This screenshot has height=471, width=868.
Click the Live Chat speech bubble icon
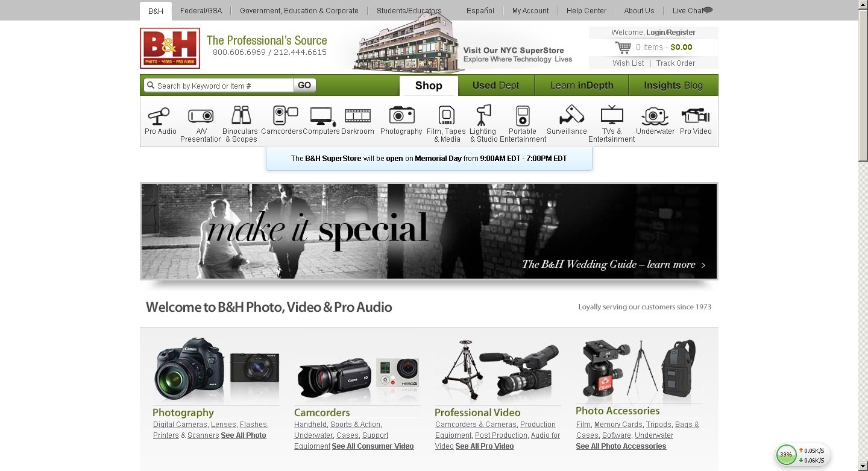[708, 10]
